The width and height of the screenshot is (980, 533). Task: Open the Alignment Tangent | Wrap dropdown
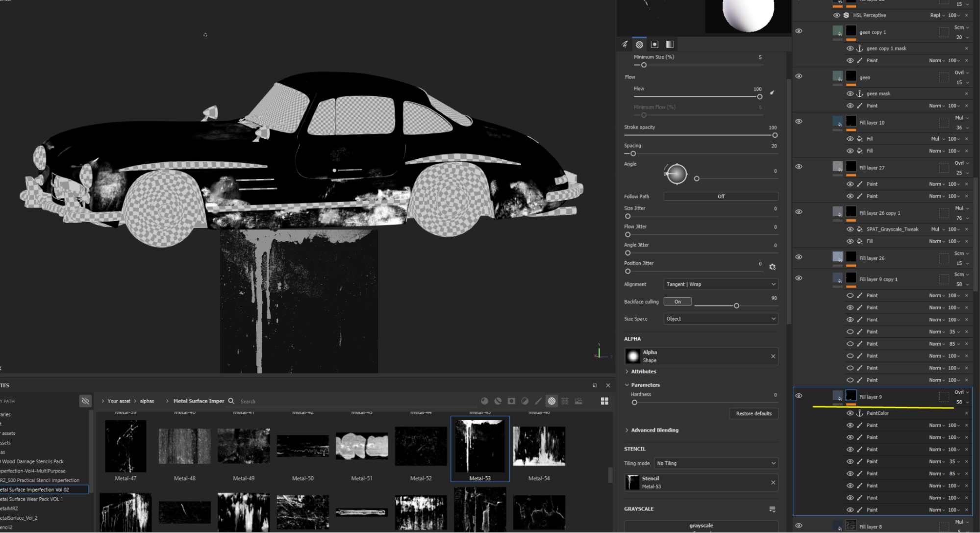[721, 284]
